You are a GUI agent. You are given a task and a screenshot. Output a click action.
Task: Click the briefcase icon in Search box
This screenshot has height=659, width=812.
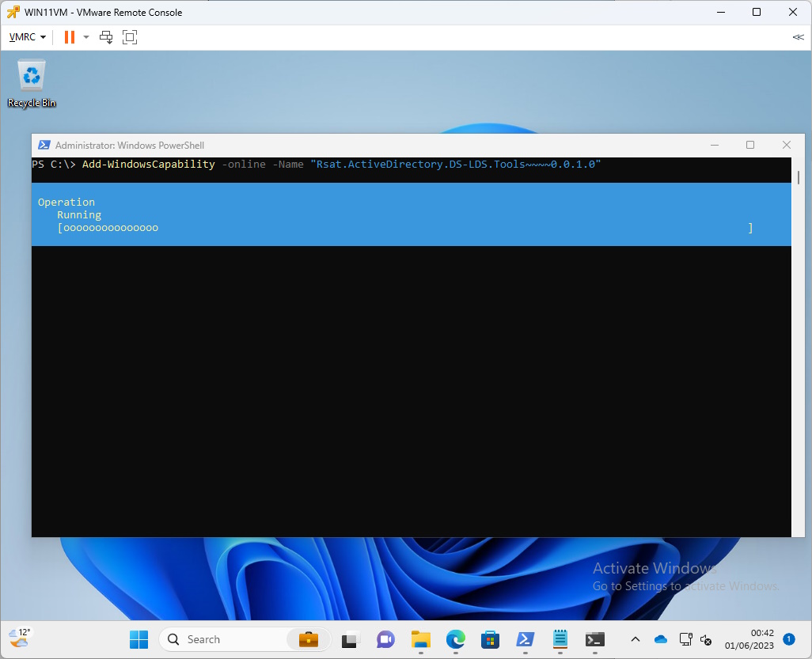(x=309, y=640)
